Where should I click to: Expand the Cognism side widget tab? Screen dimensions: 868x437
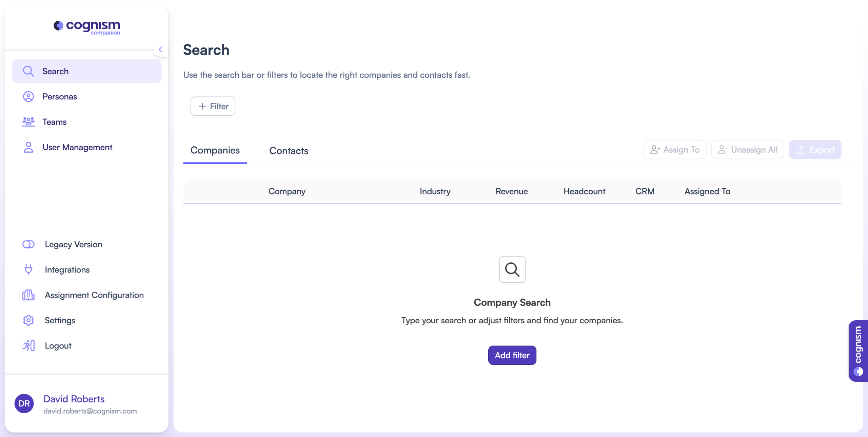(x=858, y=350)
